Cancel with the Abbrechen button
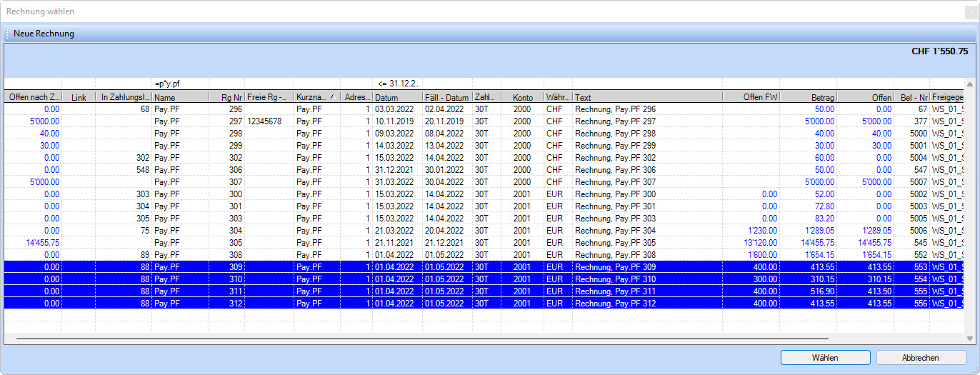The image size is (980, 375). click(921, 358)
